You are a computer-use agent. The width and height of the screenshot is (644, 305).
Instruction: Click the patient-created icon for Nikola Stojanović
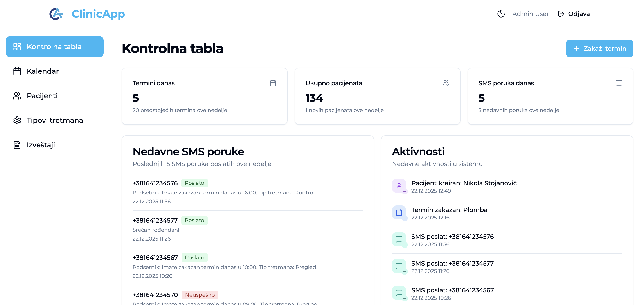click(x=399, y=186)
